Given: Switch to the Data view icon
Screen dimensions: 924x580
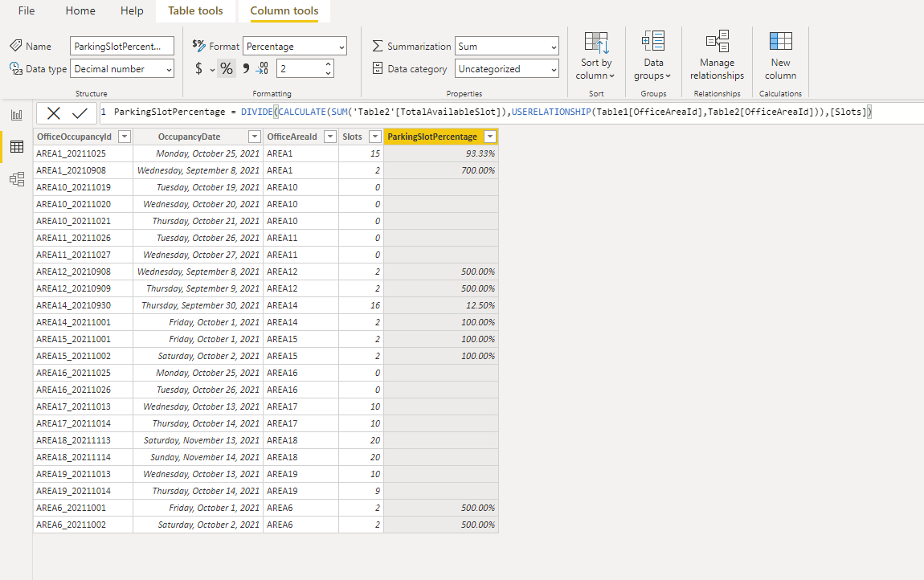Looking at the screenshot, I should (17, 147).
